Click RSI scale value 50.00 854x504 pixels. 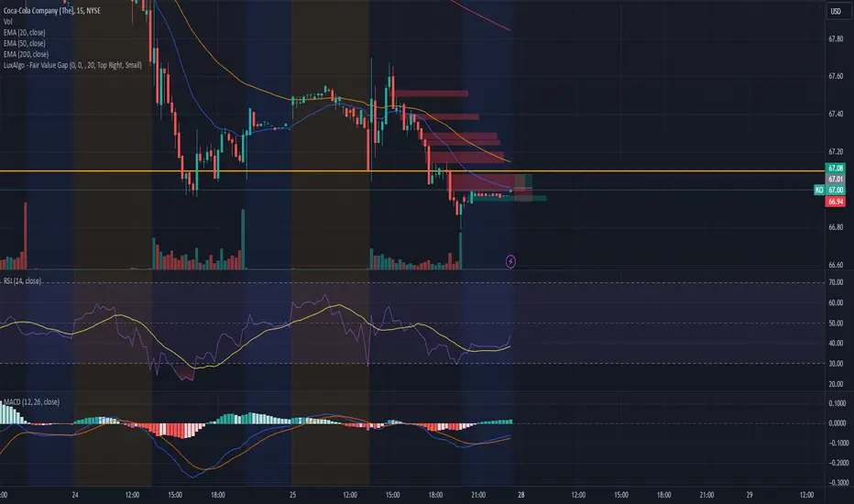[836, 323]
